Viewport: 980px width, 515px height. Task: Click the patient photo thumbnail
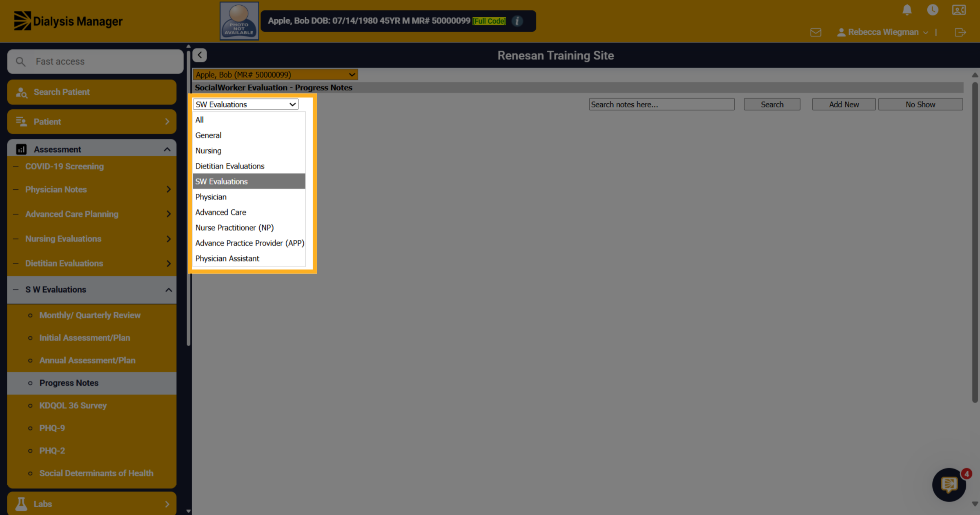coord(239,21)
